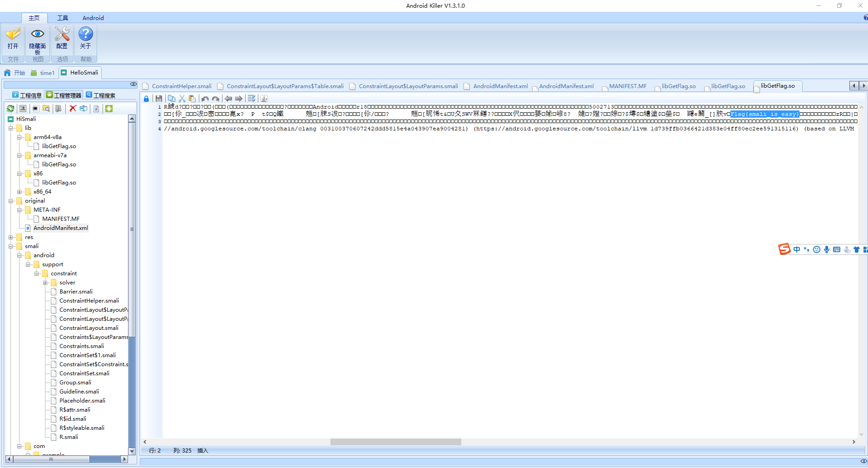Viewport: 868px width, 468px height.
Task: Click the word wrap lines icon
Action: [252, 99]
